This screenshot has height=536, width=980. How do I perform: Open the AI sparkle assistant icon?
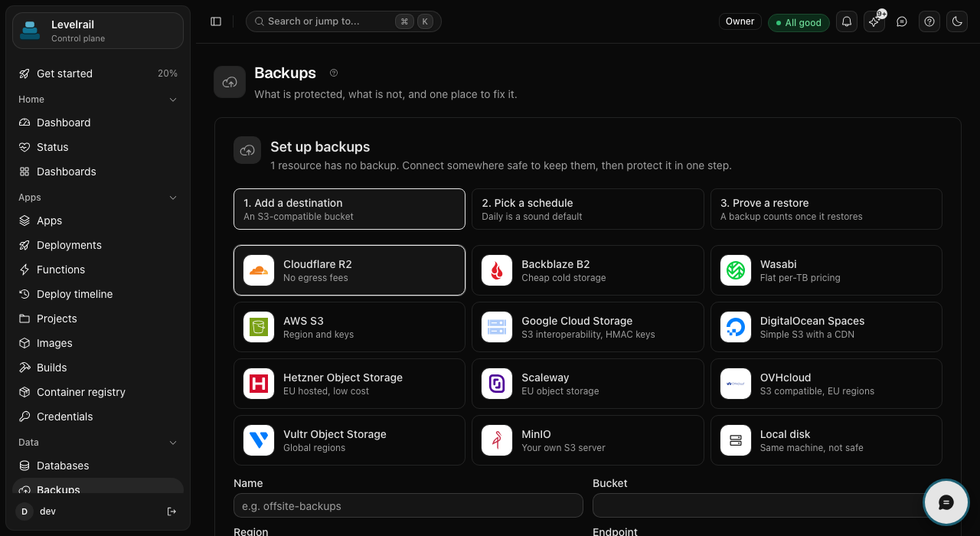874,21
